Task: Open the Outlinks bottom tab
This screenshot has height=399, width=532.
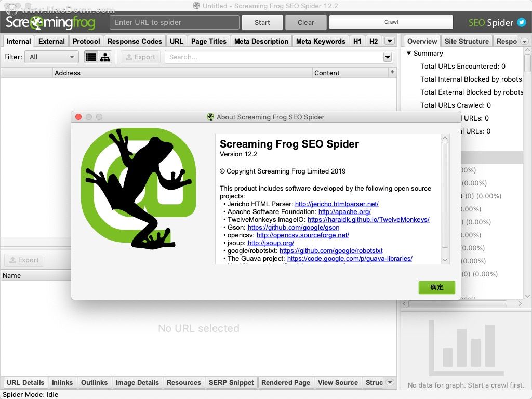Action: pos(94,382)
